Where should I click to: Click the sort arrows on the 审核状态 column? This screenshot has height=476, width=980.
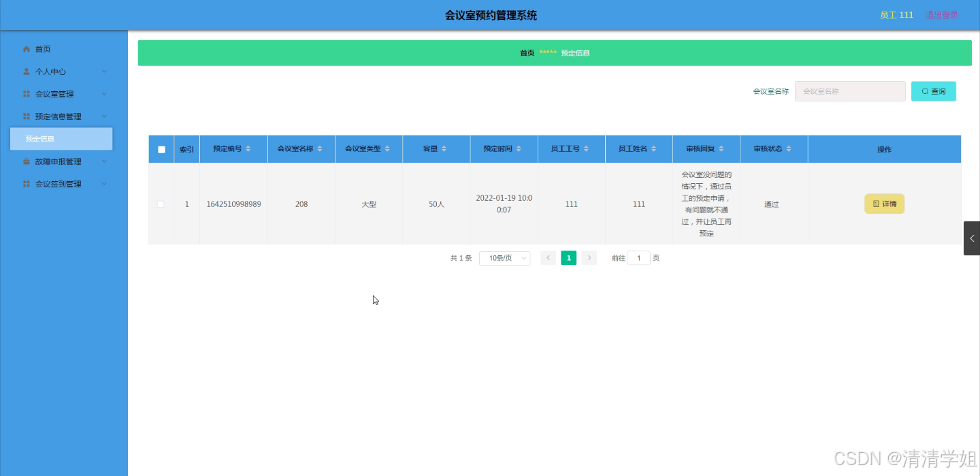pos(790,148)
